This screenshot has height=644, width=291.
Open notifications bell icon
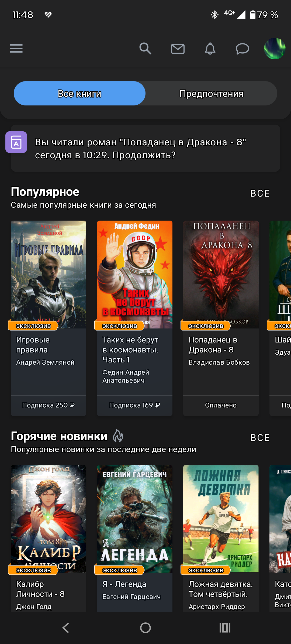[210, 49]
